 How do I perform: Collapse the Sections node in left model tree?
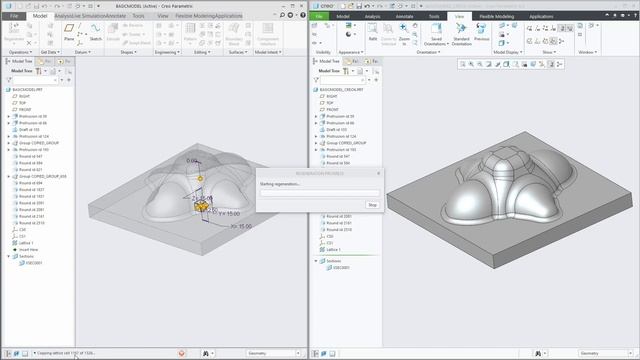9,256
